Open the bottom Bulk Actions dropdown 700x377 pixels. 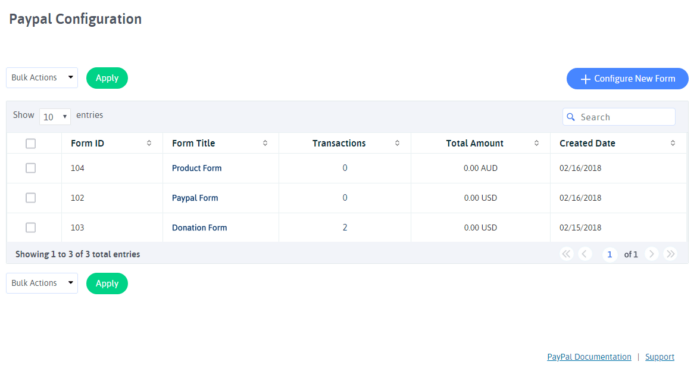tap(42, 283)
